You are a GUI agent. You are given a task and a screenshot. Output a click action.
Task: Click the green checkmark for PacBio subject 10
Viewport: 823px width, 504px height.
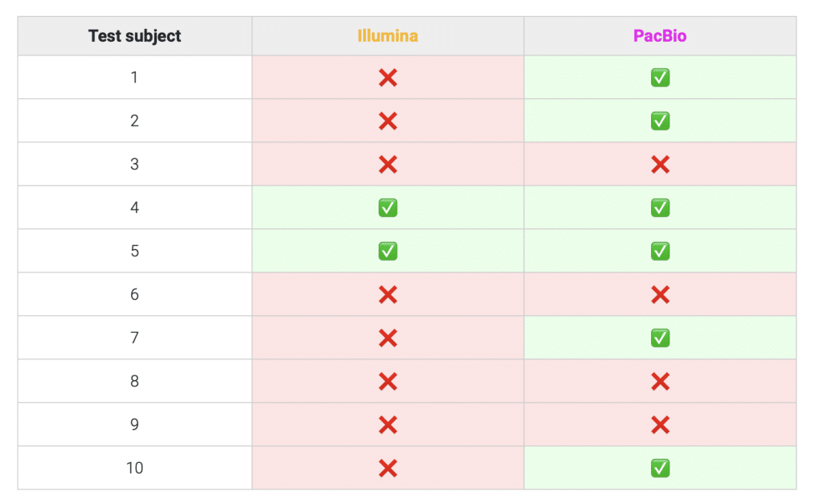tap(660, 468)
